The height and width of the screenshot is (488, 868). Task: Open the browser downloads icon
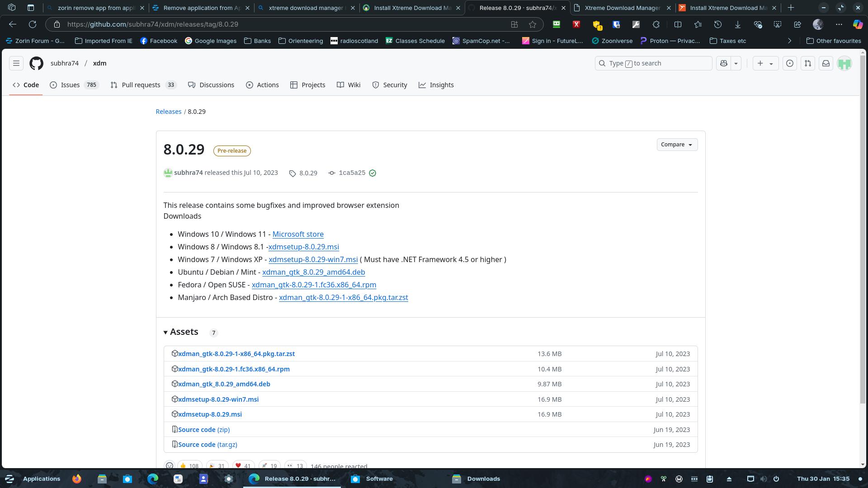point(738,24)
